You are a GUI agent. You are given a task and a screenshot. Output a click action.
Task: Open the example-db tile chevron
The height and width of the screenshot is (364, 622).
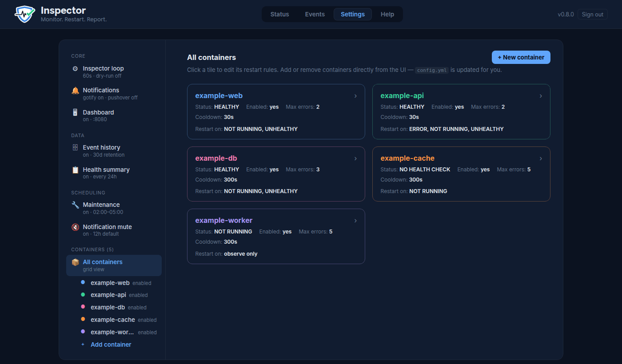(355, 158)
